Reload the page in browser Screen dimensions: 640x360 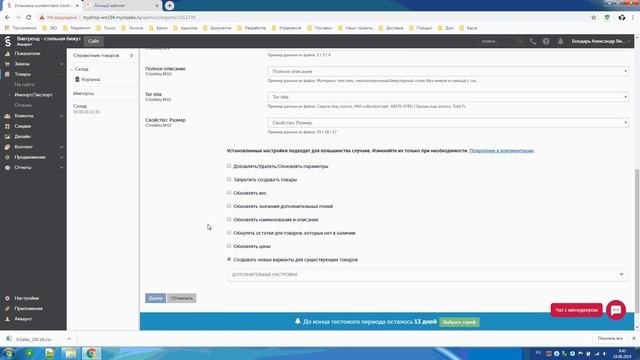[29, 18]
